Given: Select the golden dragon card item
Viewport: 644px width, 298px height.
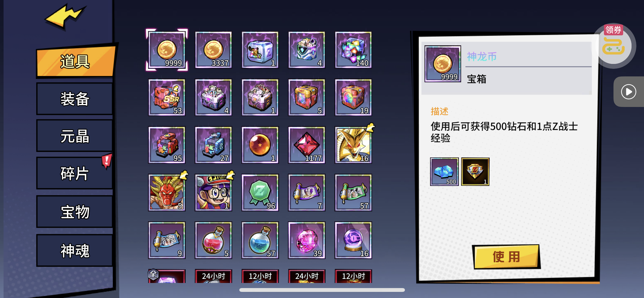Looking at the screenshot, I should tap(353, 145).
